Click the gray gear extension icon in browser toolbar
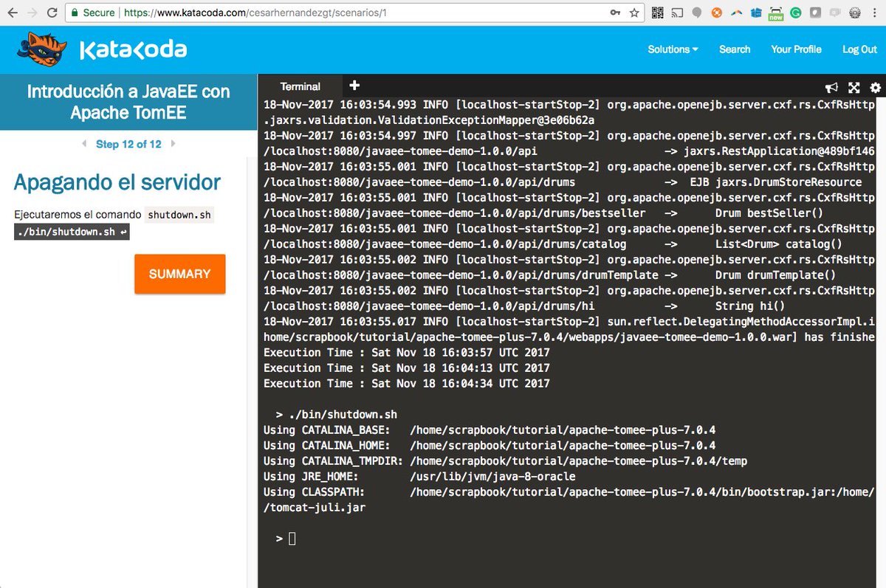Viewport: 886px width, 588px height. pos(855,13)
